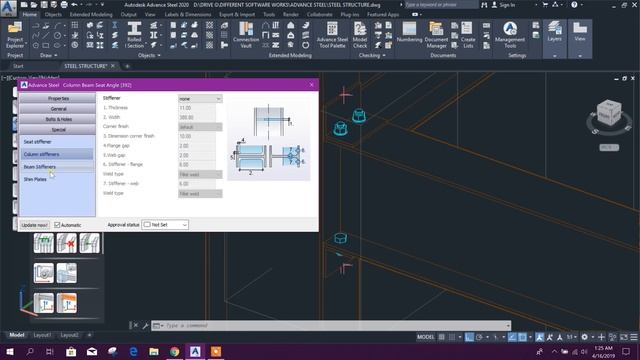Switch to the Output ribbon tab
The image size is (640, 360).
(x=129, y=14)
